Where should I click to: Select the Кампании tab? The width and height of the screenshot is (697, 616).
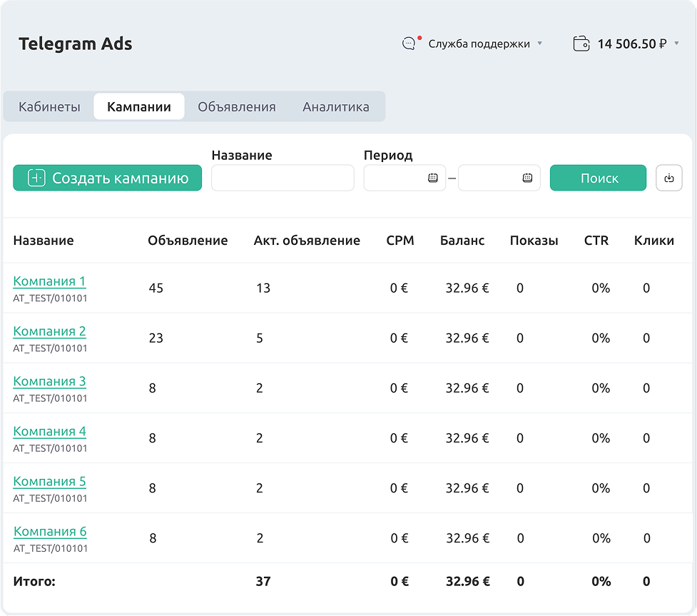139,107
